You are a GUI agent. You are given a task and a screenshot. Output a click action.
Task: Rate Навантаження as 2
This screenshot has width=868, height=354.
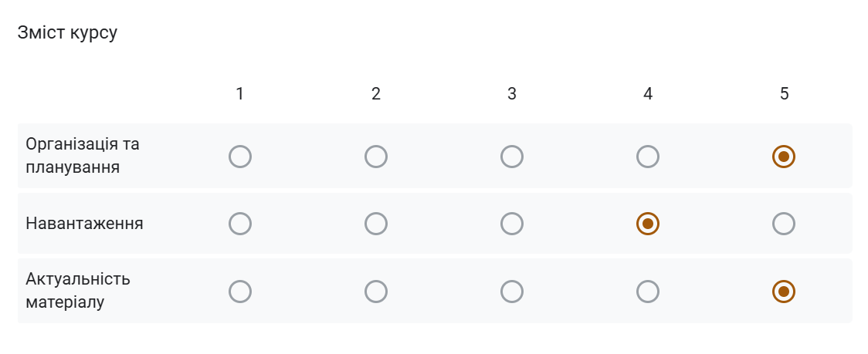pos(376,224)
